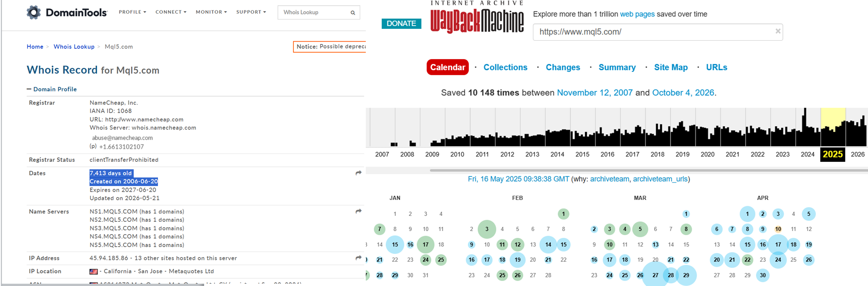Follow the 'web pages' link
Viewport: 868px width, 286px height.
pos(637,14)
